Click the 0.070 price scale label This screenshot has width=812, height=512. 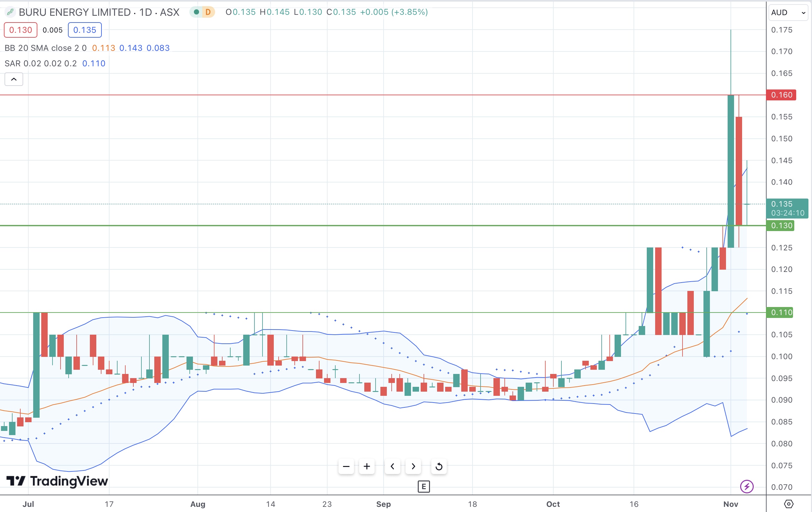782,487
